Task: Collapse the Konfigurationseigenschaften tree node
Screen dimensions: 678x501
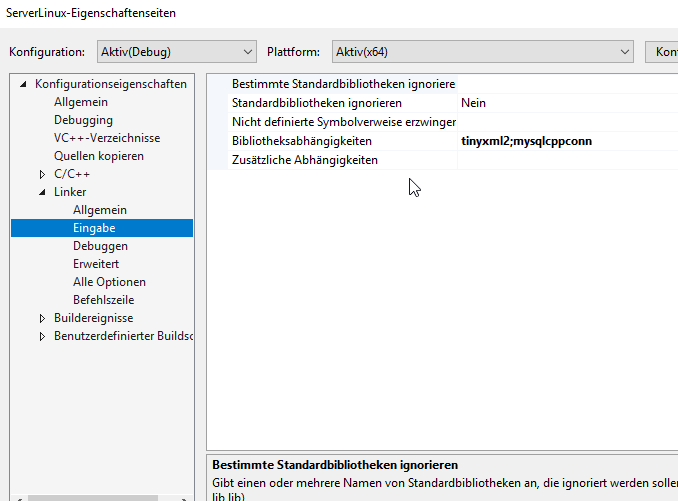Action: [23, 84]
